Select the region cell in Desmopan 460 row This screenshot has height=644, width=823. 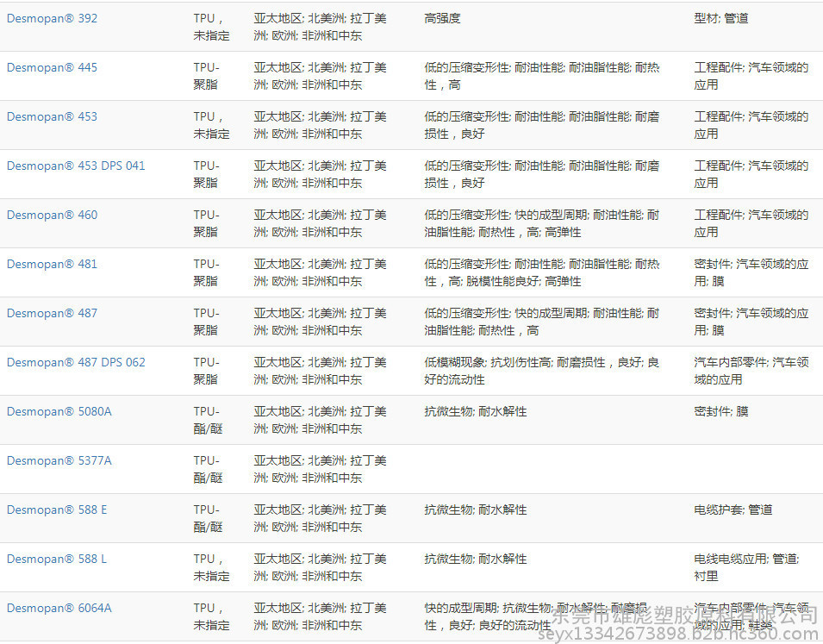point(321,223)
